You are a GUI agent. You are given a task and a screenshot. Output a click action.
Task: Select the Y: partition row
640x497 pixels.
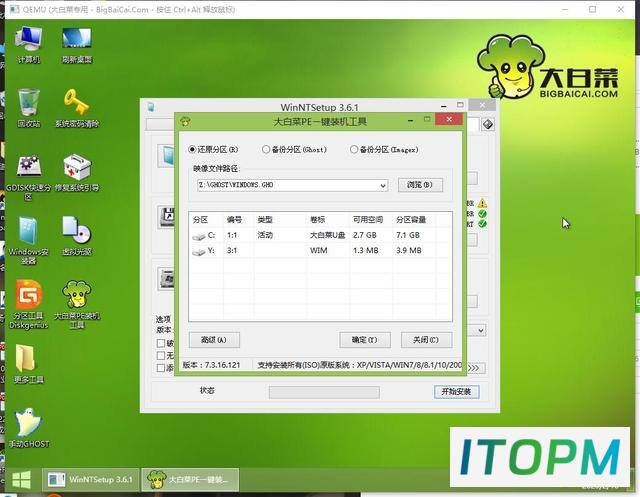pyautogui.click(x=320, y=251)
